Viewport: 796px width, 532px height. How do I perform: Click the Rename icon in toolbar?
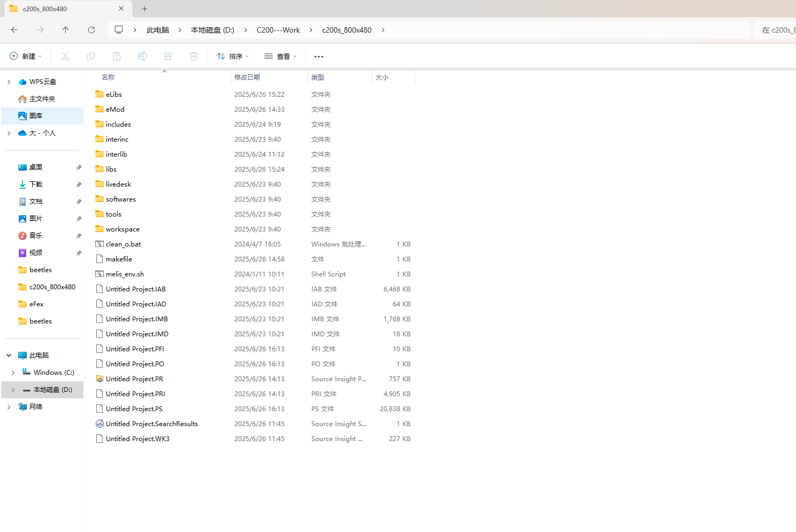pyautogui.click(x=142, y=56)
